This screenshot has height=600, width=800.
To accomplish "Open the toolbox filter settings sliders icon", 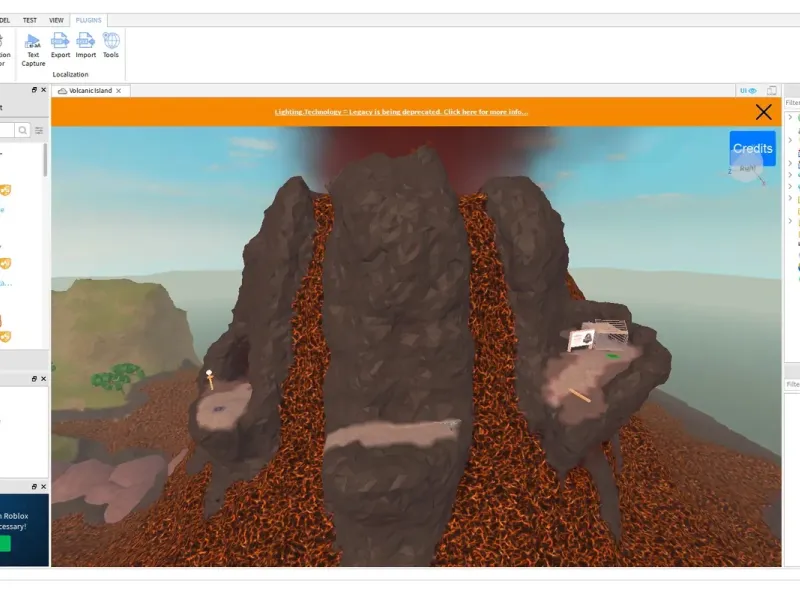I will [39, 131].
